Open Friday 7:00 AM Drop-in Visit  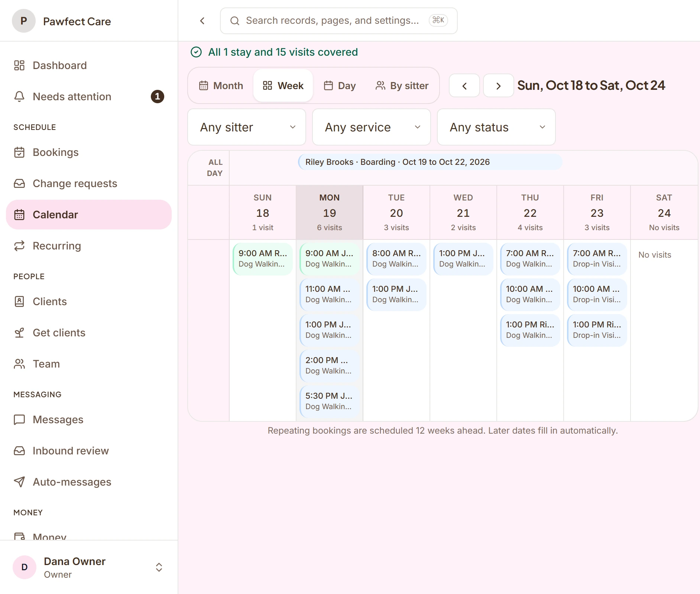pos(597,259)
